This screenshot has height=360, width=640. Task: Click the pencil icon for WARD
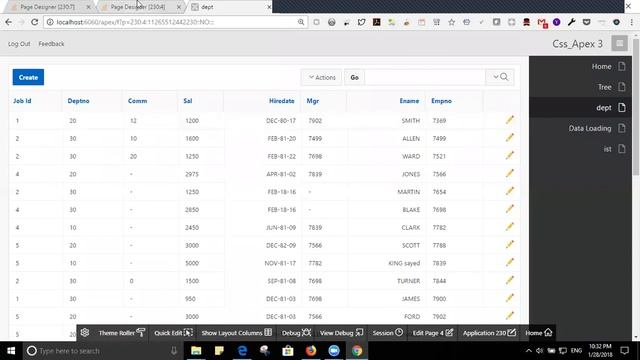509,156
